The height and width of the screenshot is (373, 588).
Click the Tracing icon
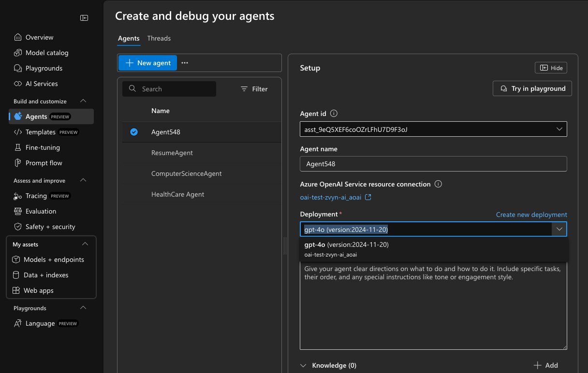pos(18,196)
